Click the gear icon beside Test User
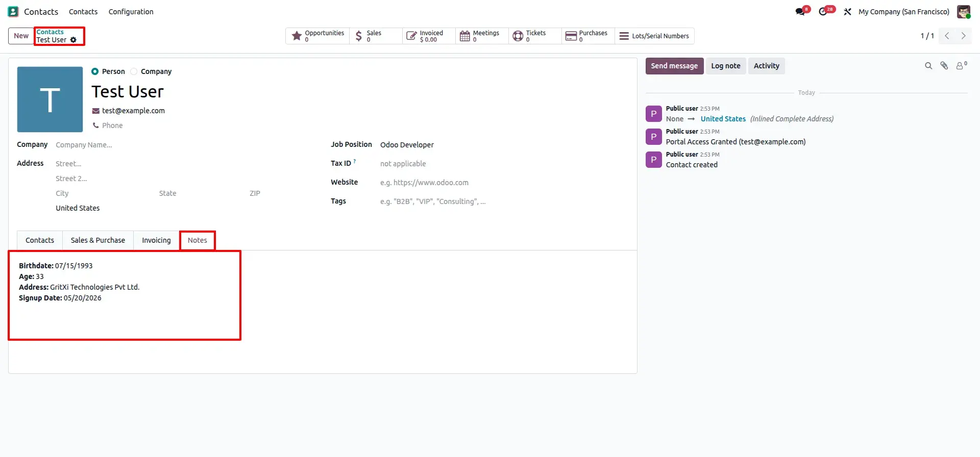Viewport: 980px width, 457px height. (x=73, y=40)
